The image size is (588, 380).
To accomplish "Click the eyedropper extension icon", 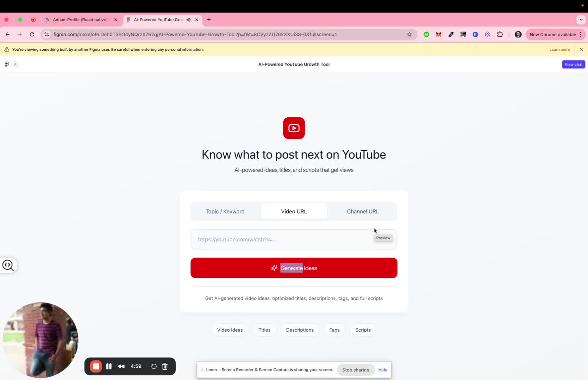I will coord(451,35).
